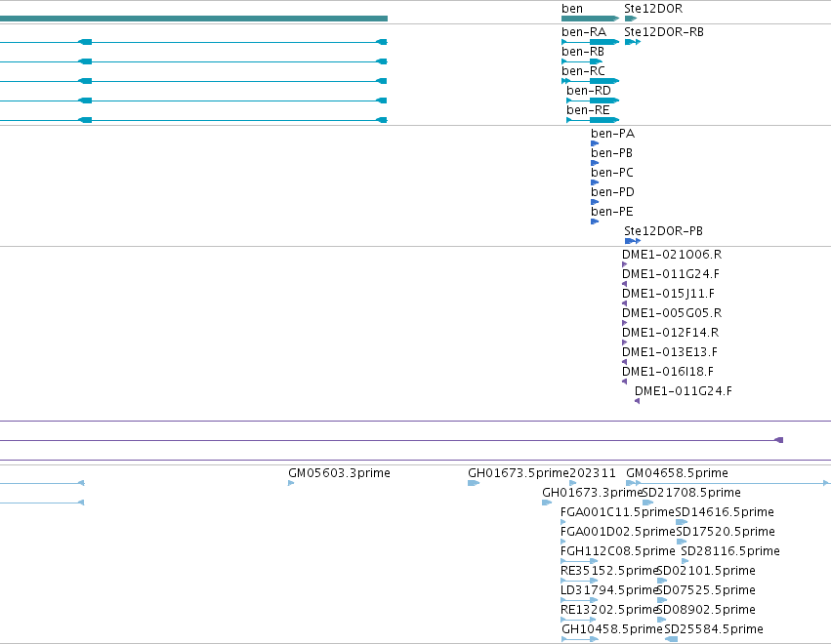This screenshot has width=831, height=644.
Task: Click the SD28116.5prime EST label
Action: (x=730, y=552)
